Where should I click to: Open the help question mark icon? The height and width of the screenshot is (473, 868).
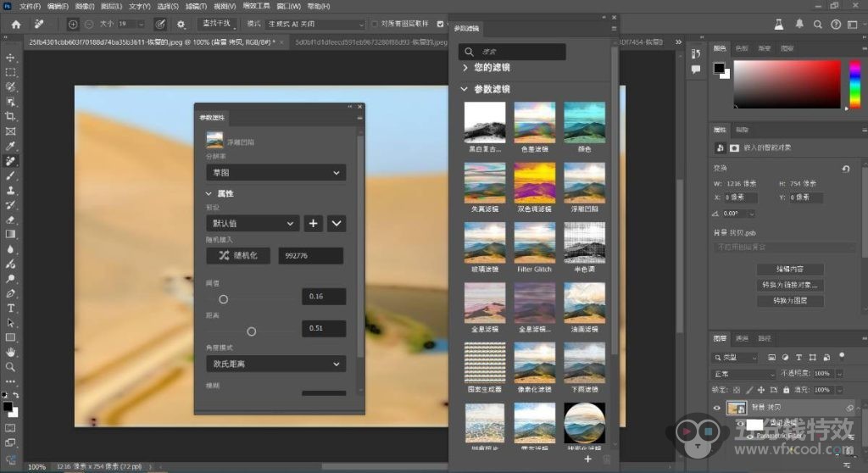coord(836,25)
